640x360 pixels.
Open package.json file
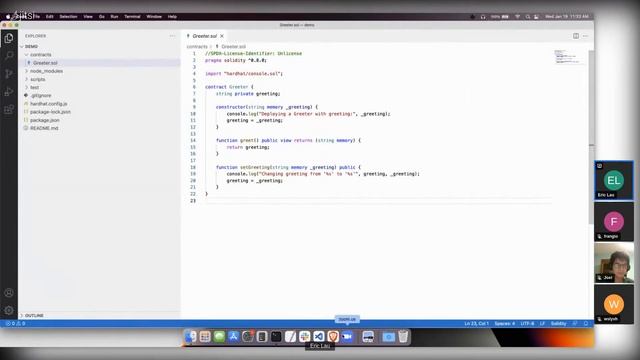tap(100, 120)
